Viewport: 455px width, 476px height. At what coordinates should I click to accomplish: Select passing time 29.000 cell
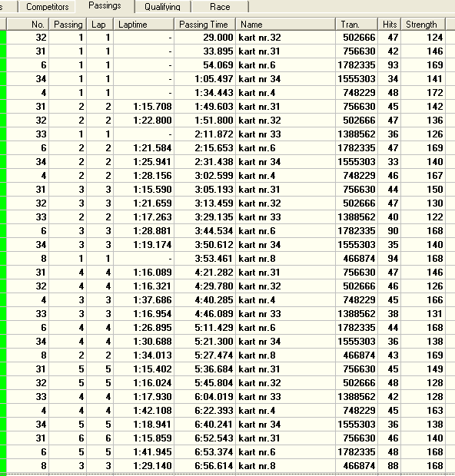204,38
